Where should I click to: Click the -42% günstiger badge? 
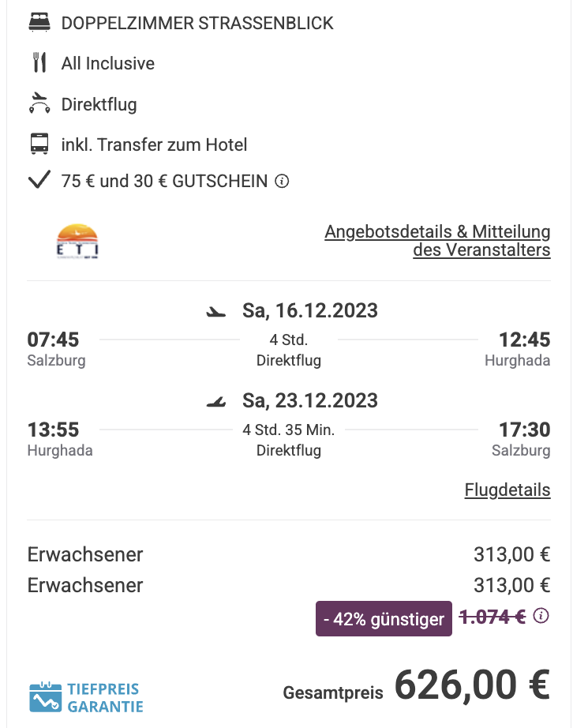(x=384, y=618)
